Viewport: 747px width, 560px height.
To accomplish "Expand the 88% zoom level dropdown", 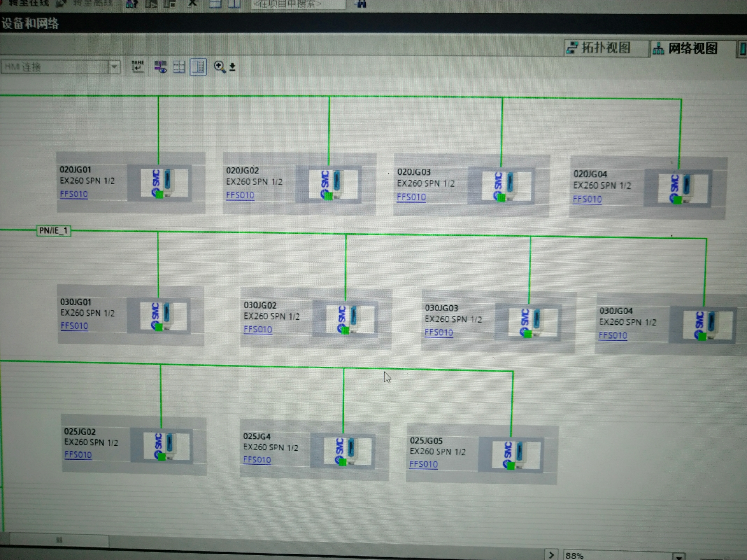I will [679, 556].
